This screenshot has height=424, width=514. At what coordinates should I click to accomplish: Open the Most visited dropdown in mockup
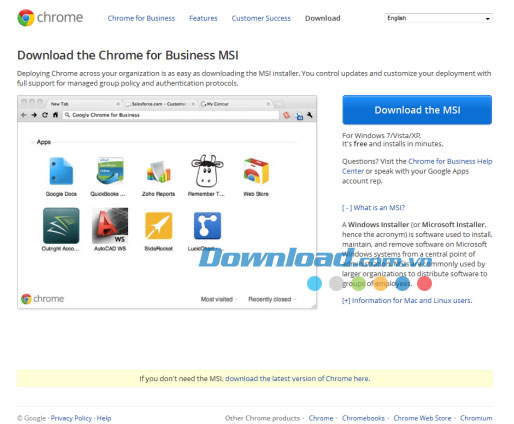click(x=219, y=299)
